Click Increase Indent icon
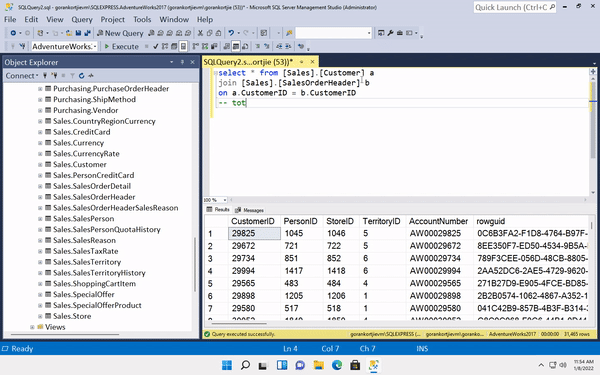This screenshot has width=600, height=375. [x=288, y=47]
